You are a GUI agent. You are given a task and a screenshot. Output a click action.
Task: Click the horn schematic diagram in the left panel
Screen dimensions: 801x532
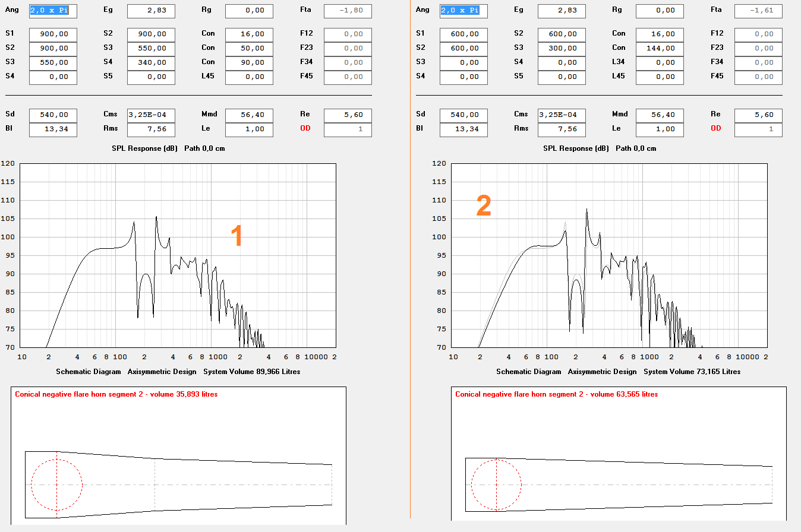tap(178, 456)
